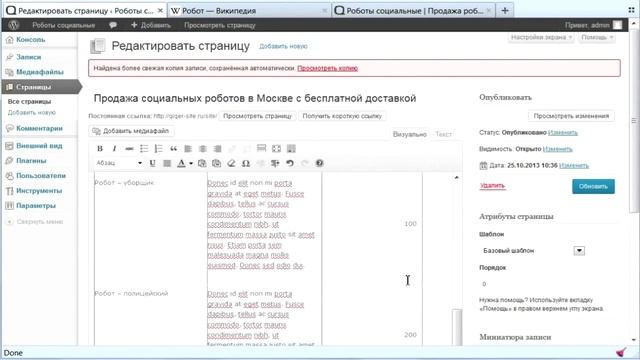This screenshot has height=360, width=640.
Task: Click Изменить next to Видимость
Action: point(557,149)
